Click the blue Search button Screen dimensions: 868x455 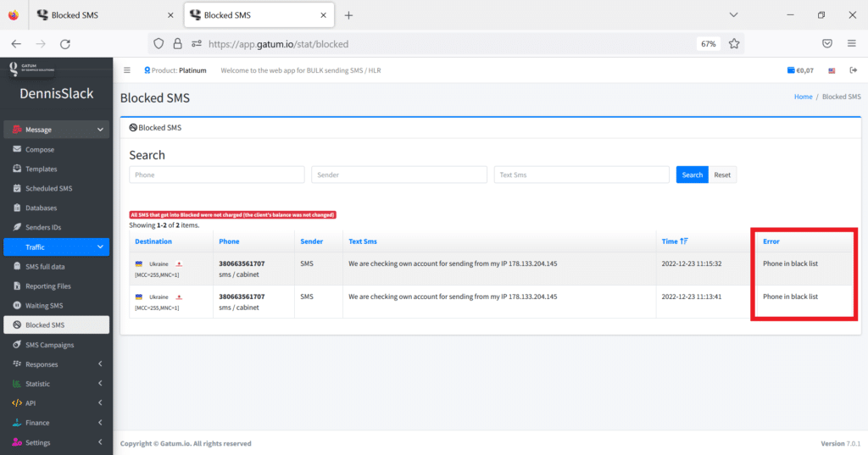pyautogui.click(x=692, y=175)
